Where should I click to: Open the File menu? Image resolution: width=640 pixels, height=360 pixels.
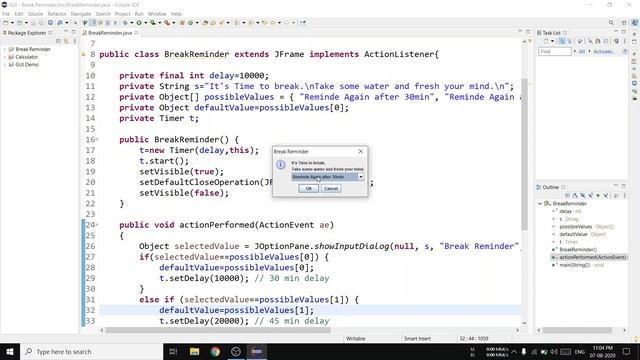click(6, 14)
